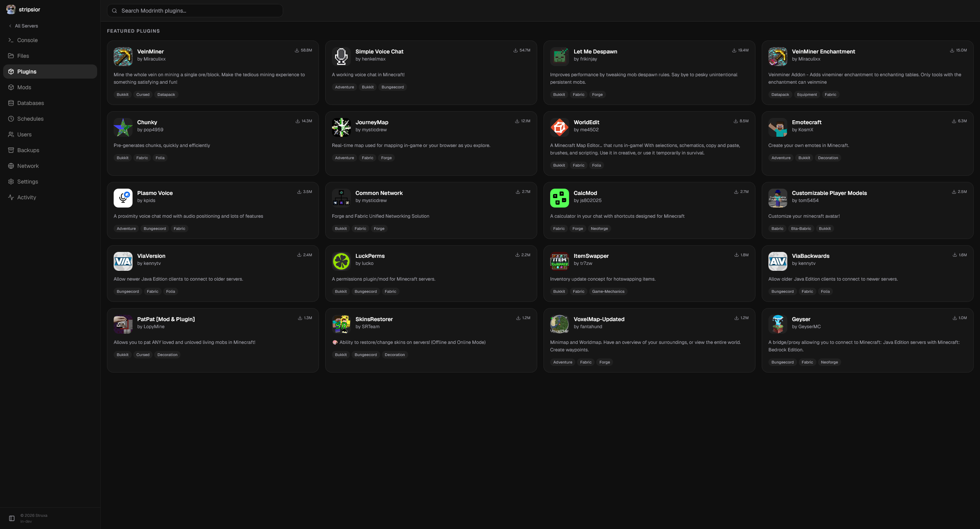Screen dimensions: 980x529
Task: Click the stripsior server avatar
Action: point(11,9)
